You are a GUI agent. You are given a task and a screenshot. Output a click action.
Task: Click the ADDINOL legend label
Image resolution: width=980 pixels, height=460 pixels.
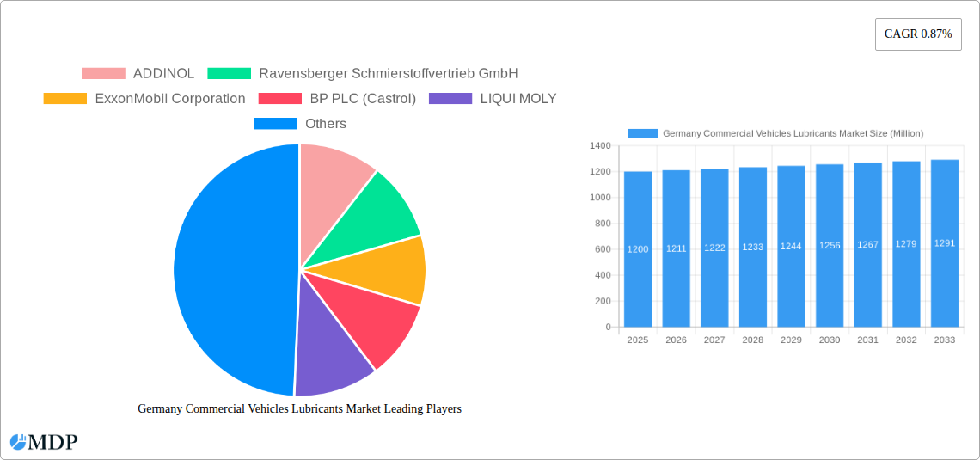click(163, 74)
